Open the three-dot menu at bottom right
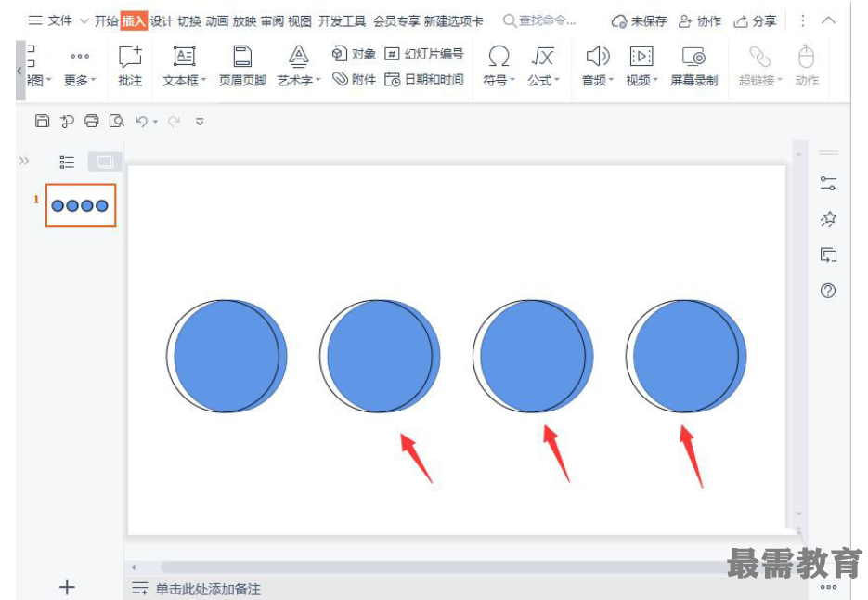This screenshot has height=600, width=868. pyautogui.click(x=828, y=587)
